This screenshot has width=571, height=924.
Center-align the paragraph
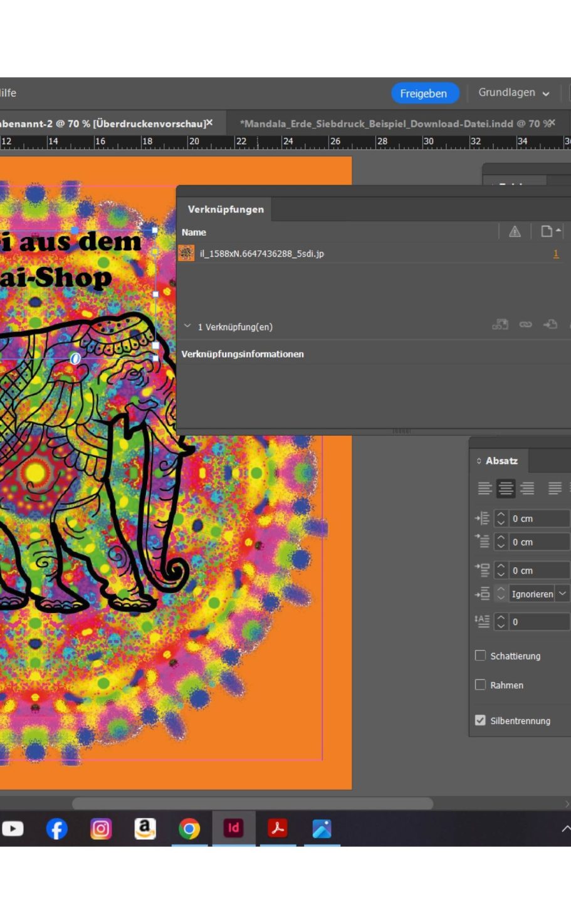[506, 488]
